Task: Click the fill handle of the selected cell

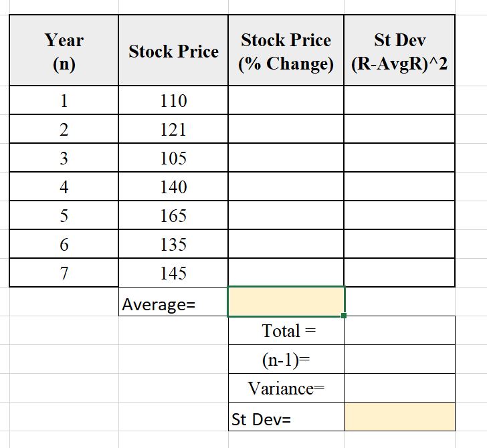Action: tap(344, 316)
